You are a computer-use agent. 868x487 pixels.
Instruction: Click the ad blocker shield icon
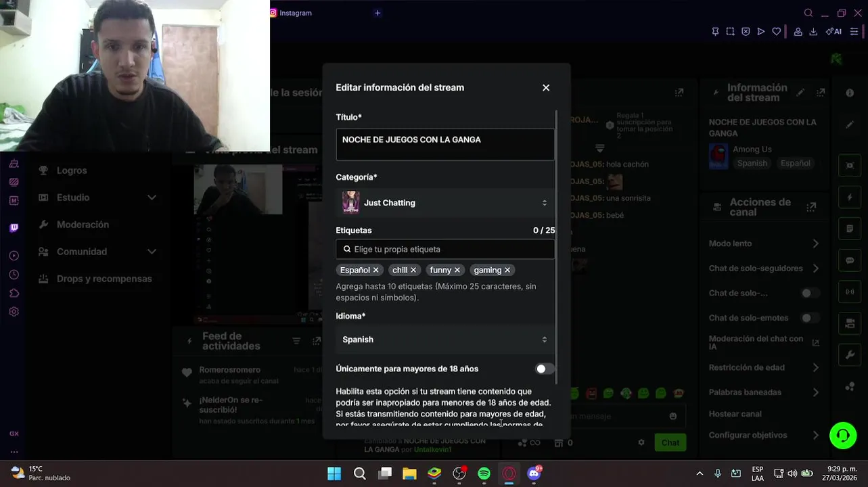(x=746, y=32)
